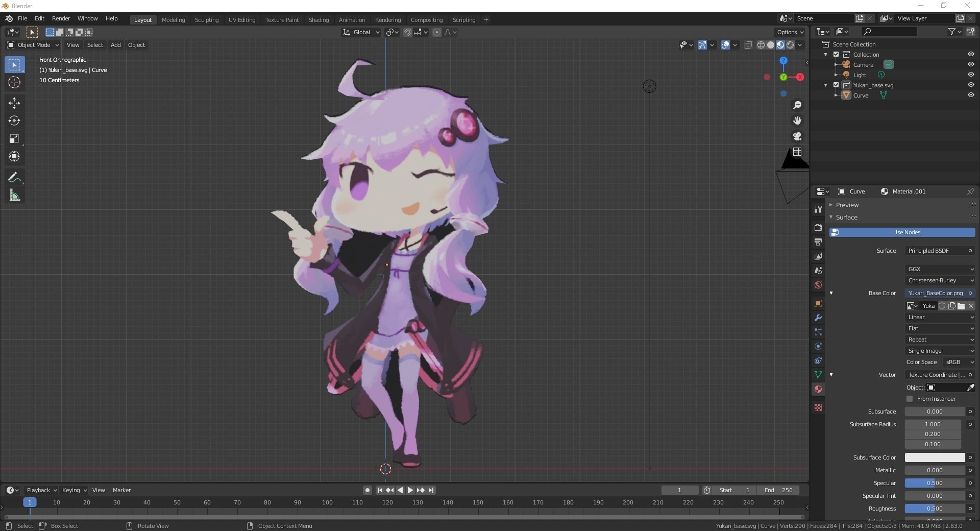Toggle snapping magnet in header
Screen dimensions: 980x531
[408, 32]
